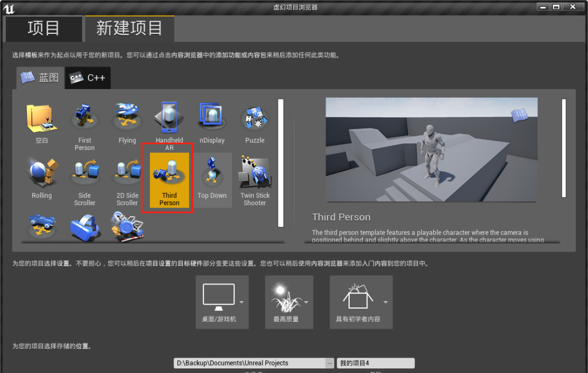Image resolution: width=588 pixels, height=373 pixels.
Task: Maximize the project browser window
Action: pos(556,7)
